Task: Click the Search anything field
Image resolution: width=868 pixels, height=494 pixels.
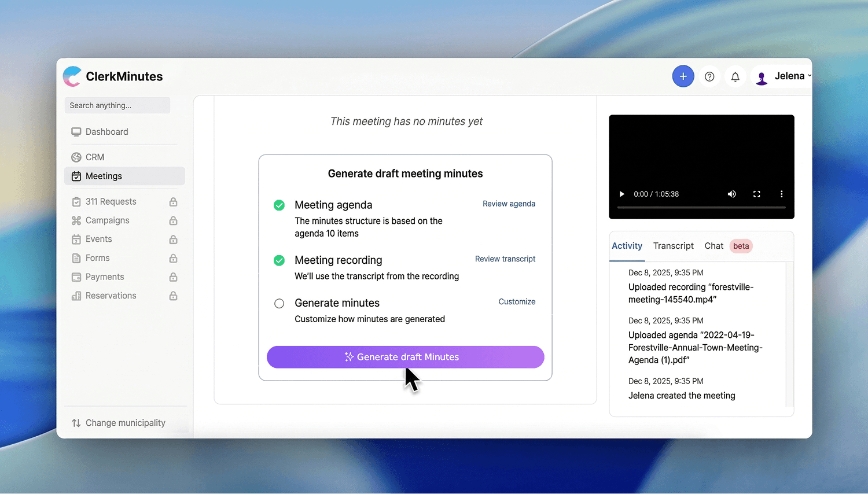Action: (117, 105)
